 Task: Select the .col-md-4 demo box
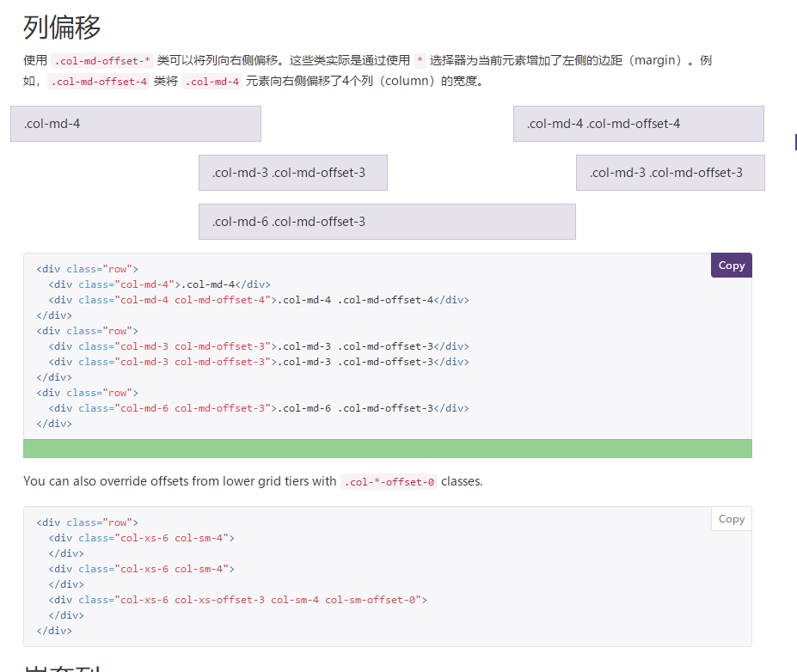(x=134, y=123)
